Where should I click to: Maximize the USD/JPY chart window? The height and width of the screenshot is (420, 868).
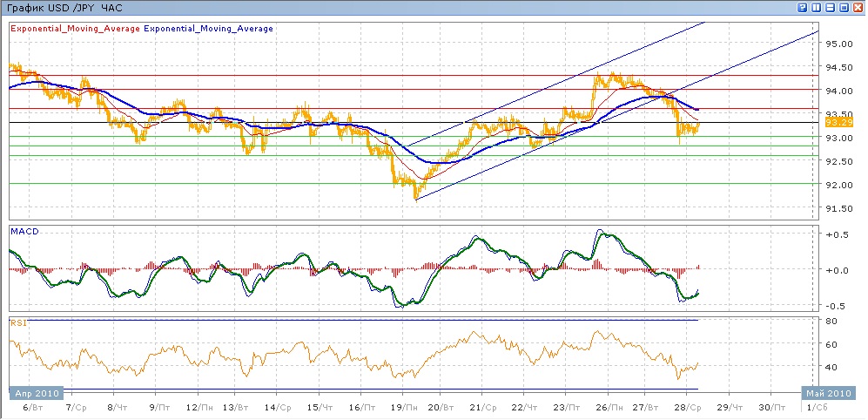pyautogui.click(x=844, y=7)
